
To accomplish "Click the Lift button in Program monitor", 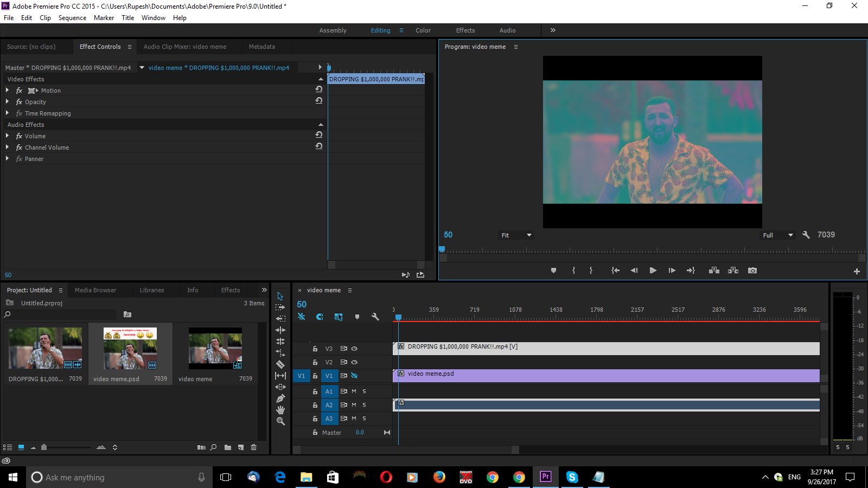I will [714, 271].
